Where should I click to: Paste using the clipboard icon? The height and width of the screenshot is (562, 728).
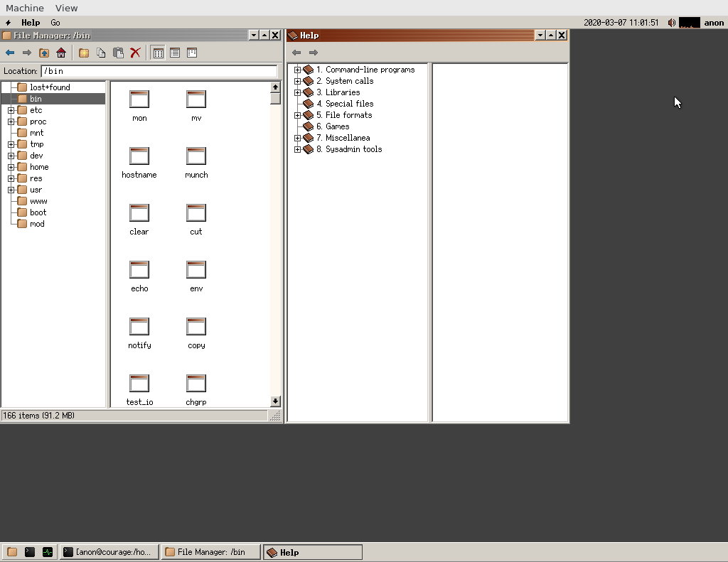click(118, 53)
